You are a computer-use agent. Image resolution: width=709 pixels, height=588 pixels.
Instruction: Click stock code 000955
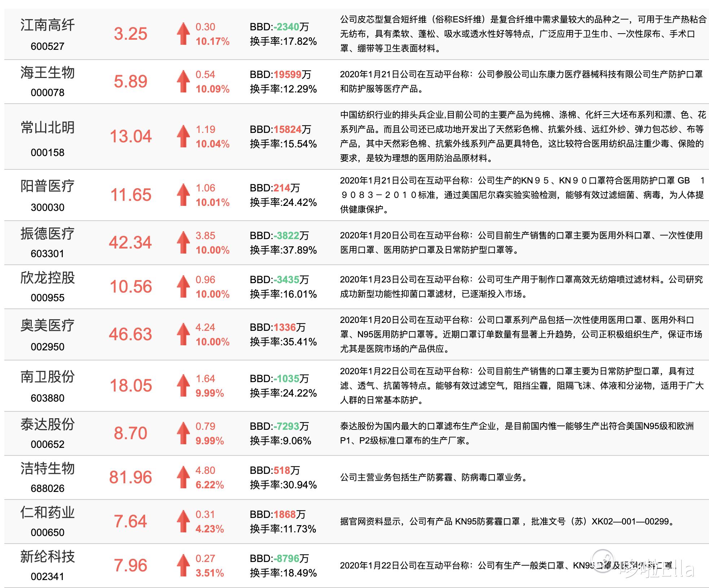coord(48,298)
